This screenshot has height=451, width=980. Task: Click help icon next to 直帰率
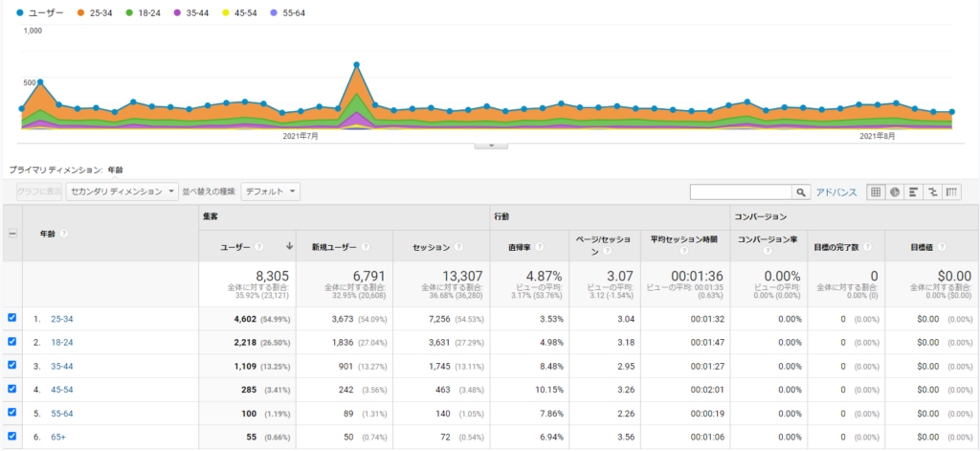[x=541, y=246]
